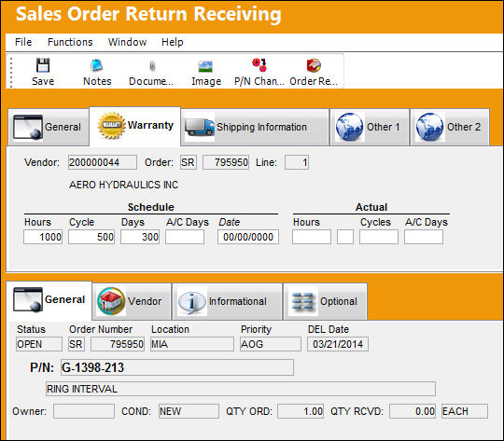This screenshot has width=504, height=441.
Task: Click the Save floppy disk icon
Action: point(43,65)
